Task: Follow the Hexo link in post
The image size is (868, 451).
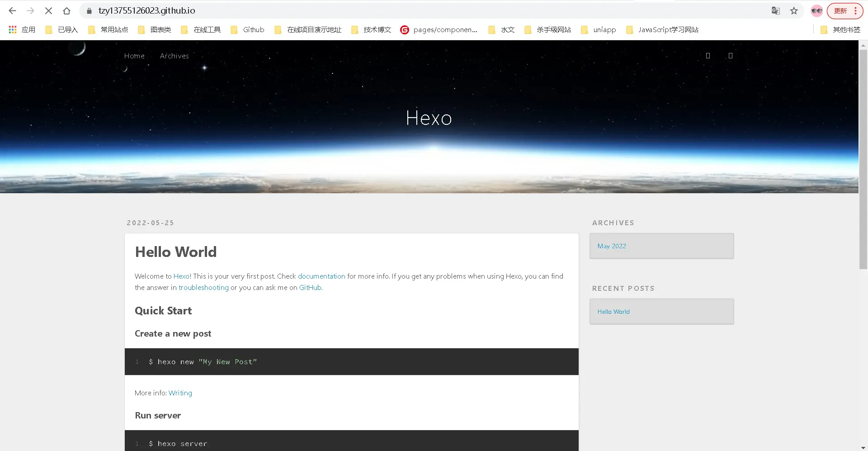Action: [181, 276]
